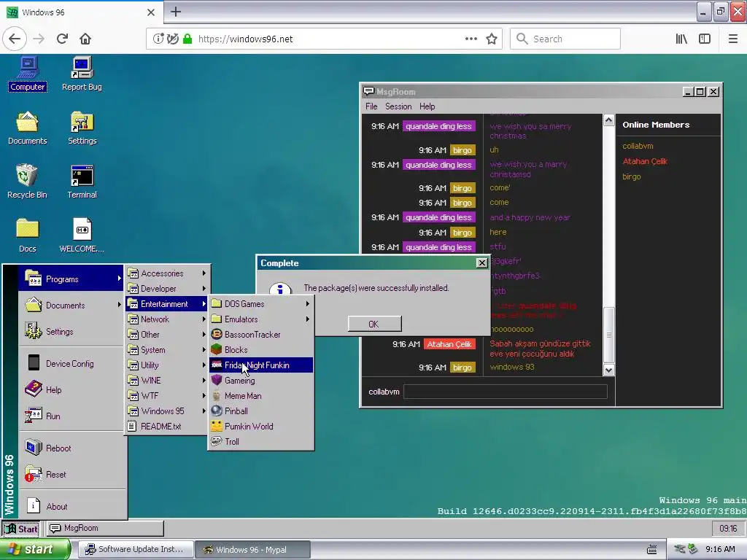The image size is (747, 560).
Task: Open About from Start menu
Action: tap(72, 506)
